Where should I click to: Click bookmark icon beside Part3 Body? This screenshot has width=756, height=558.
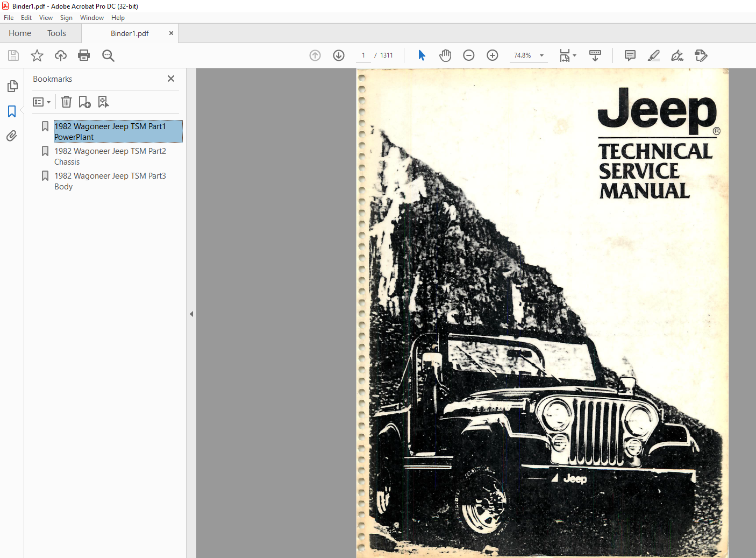[45, 176]
